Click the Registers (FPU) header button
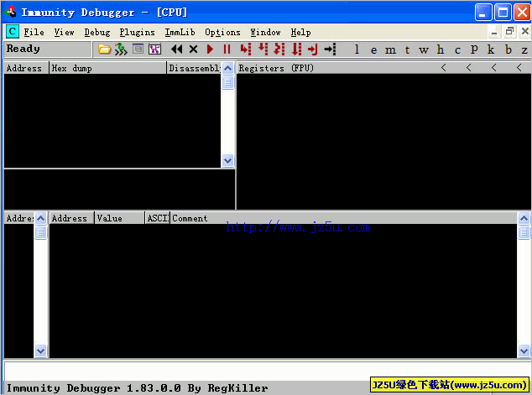This screenshot has width=532, height=395. tap(336, 68)
